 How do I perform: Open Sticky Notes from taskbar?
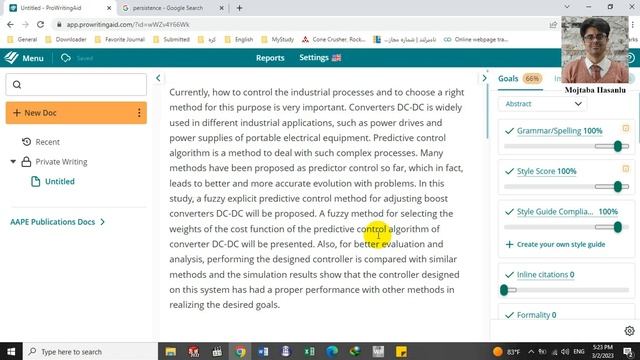click(402, 351)
